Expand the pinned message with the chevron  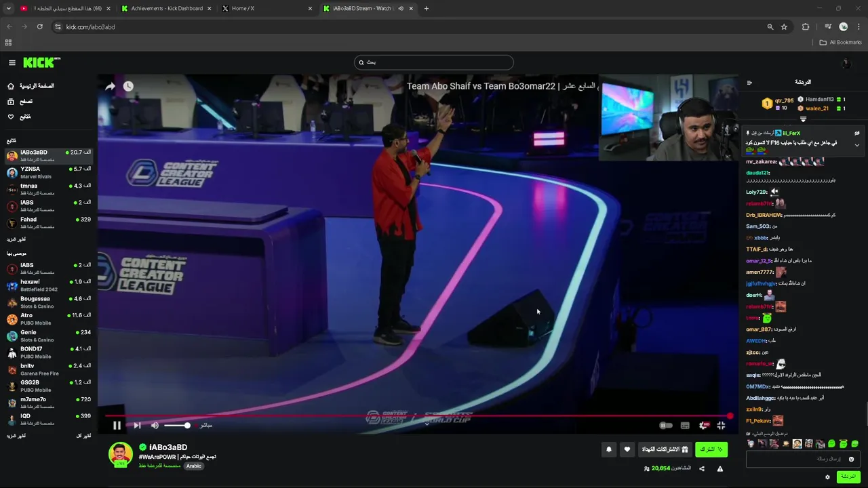pyautogui.click(x=856, y=145)
